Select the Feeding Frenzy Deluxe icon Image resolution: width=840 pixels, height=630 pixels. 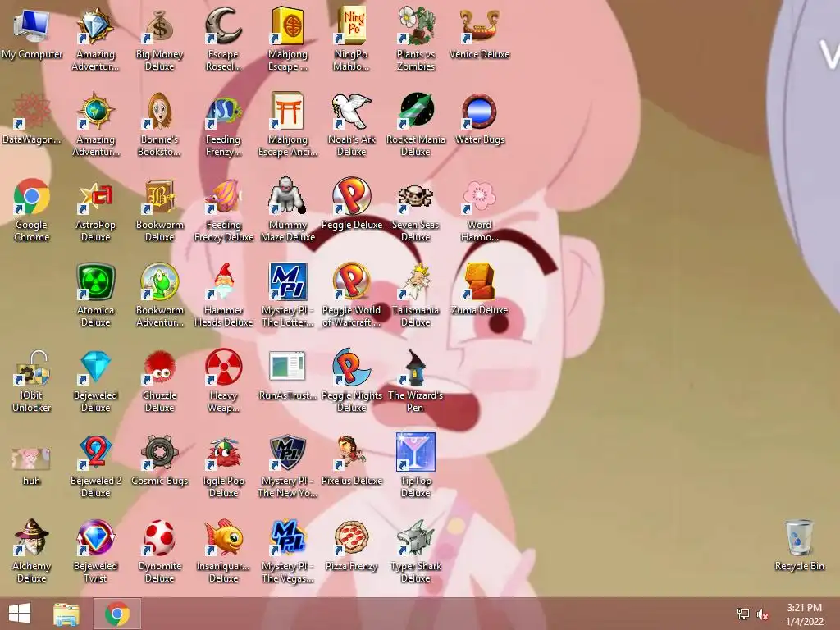(223, 196)
